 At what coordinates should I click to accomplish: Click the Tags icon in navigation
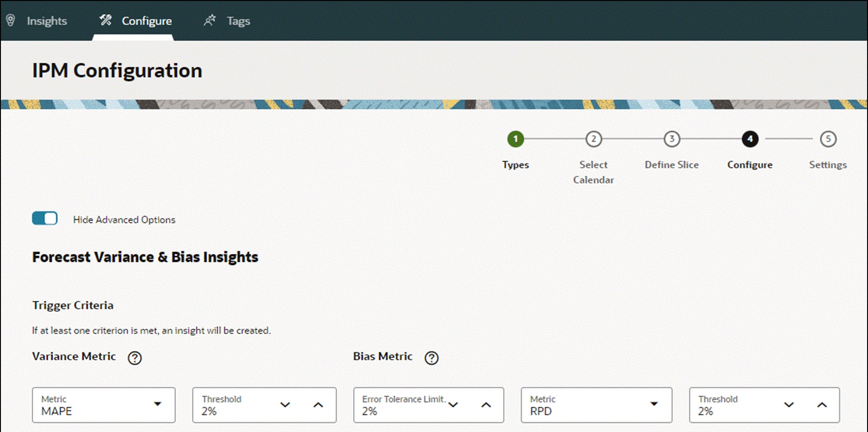[x=209, y=20]
